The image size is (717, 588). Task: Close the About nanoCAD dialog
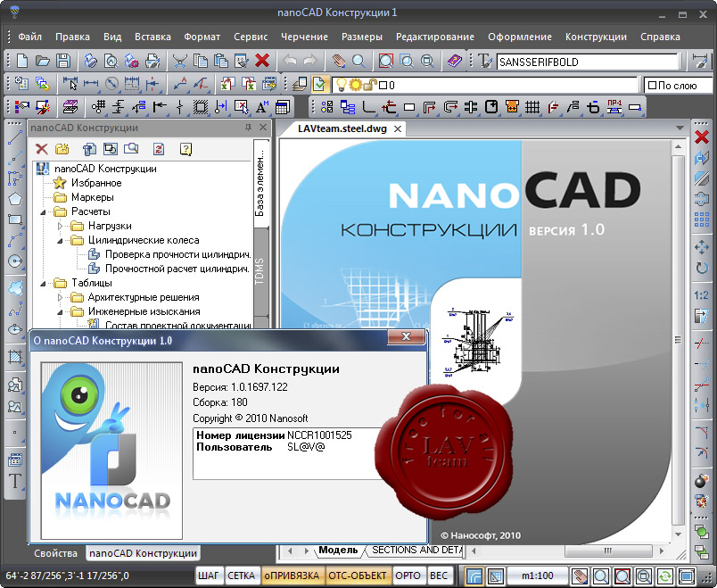(x=406, y=336)
